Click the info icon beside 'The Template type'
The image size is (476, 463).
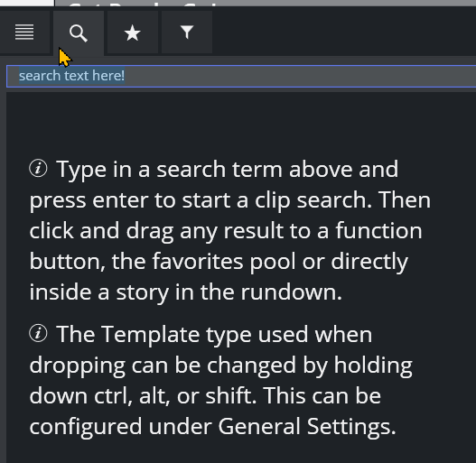pos(38,333)
